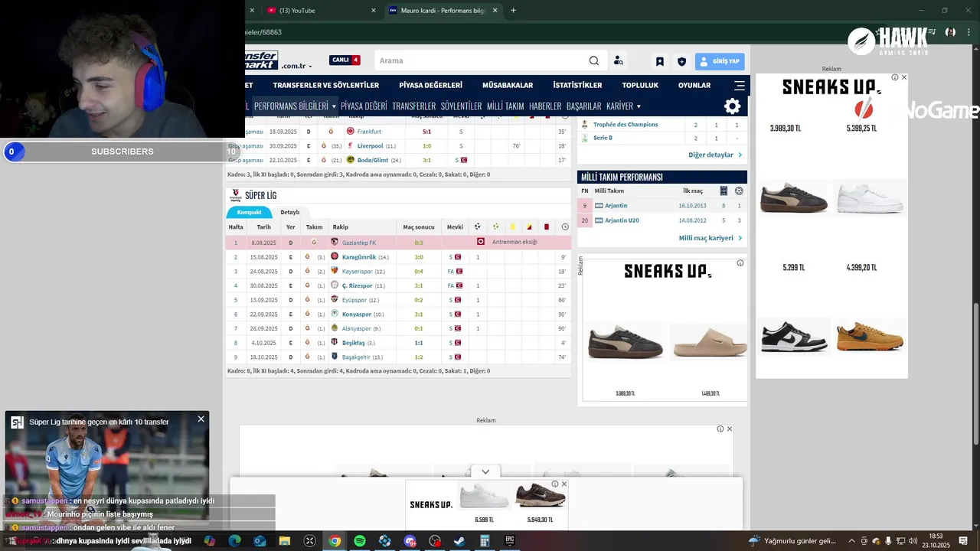The image size is (980, 551).
Task: Open Epic Games Launcher from taskbar
Action: click(509, 541)
